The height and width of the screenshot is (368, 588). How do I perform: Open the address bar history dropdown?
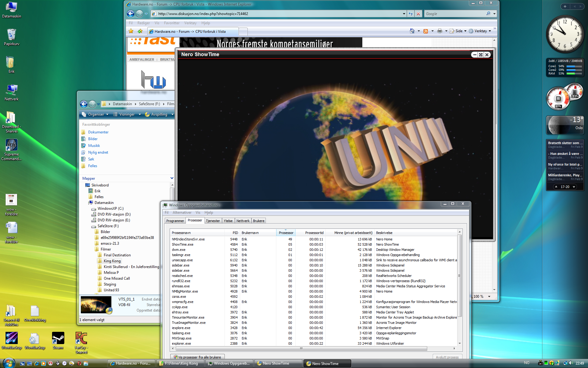pyautogui.click(x=404, y=14)
